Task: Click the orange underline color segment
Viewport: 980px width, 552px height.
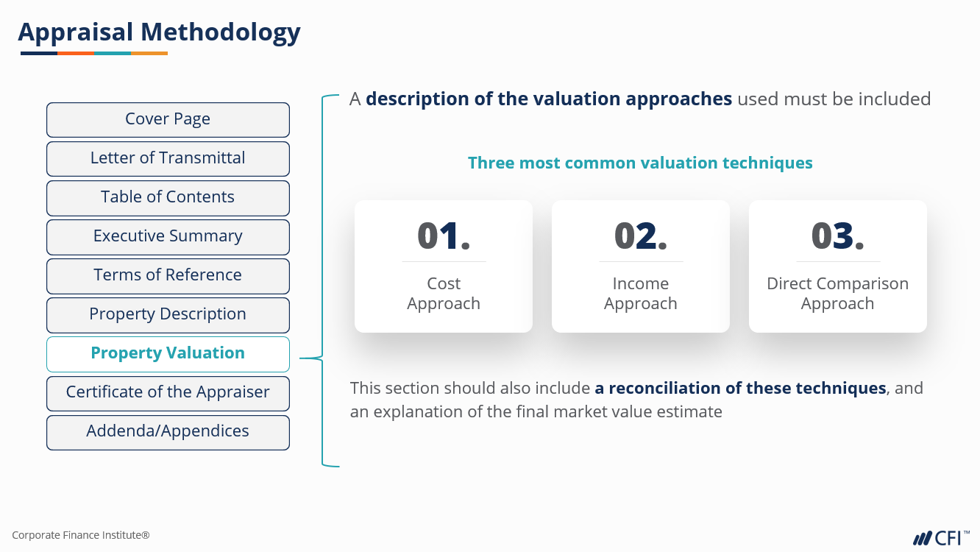Action: 76,53
